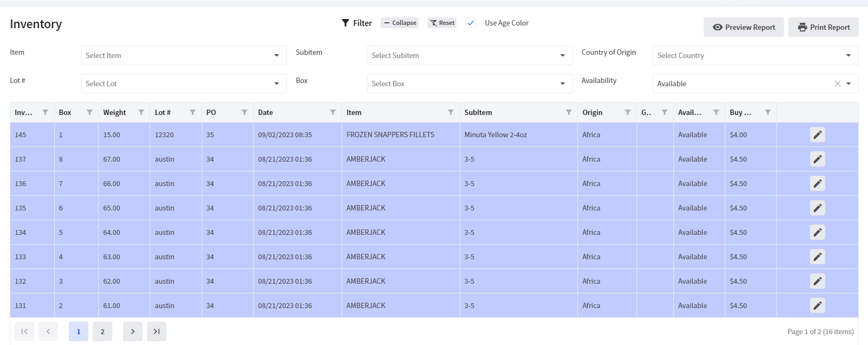868x345 pixels.
Task: Open the Select Country dropdown
Action: click(755, 55)
